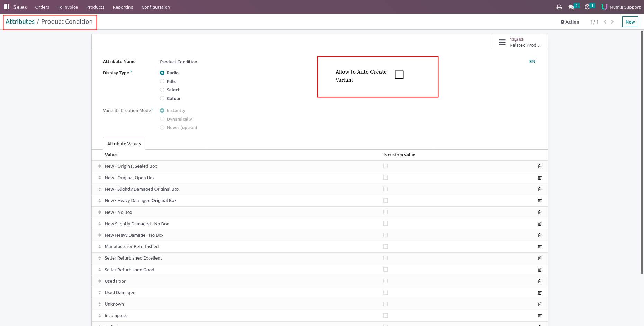Open the Configuration menu

click(156, 7)
